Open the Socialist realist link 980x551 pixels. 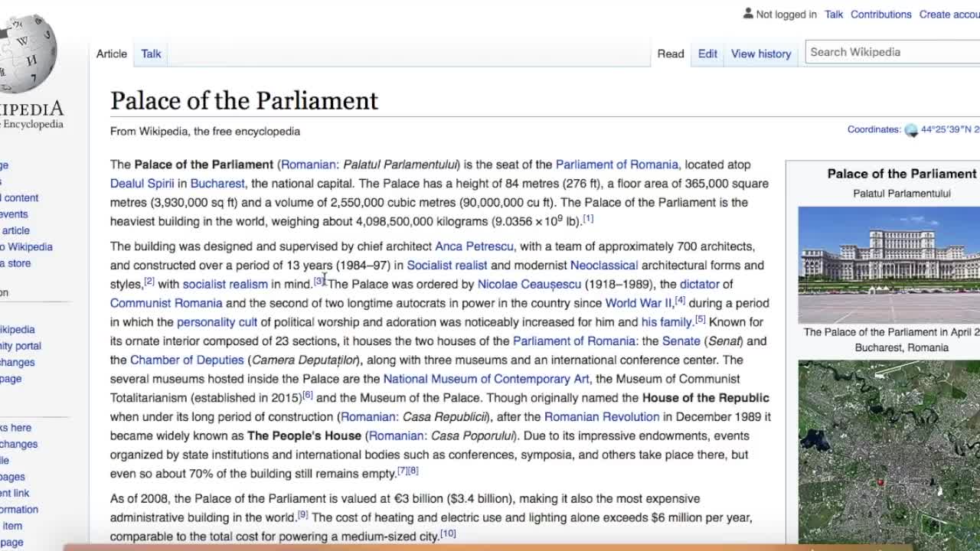click(447, 266)
